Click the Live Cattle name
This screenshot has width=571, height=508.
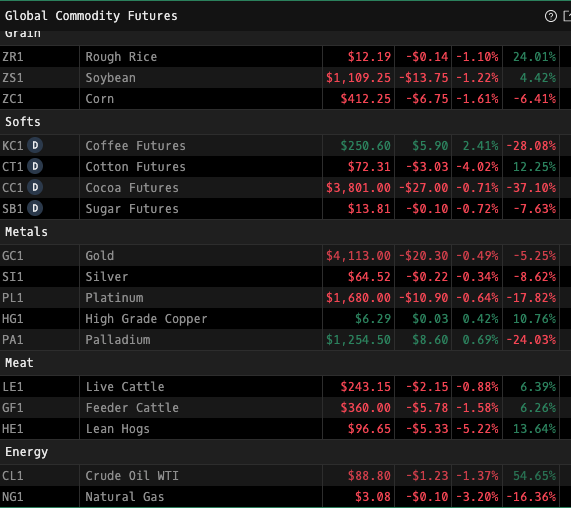point(125,386)
